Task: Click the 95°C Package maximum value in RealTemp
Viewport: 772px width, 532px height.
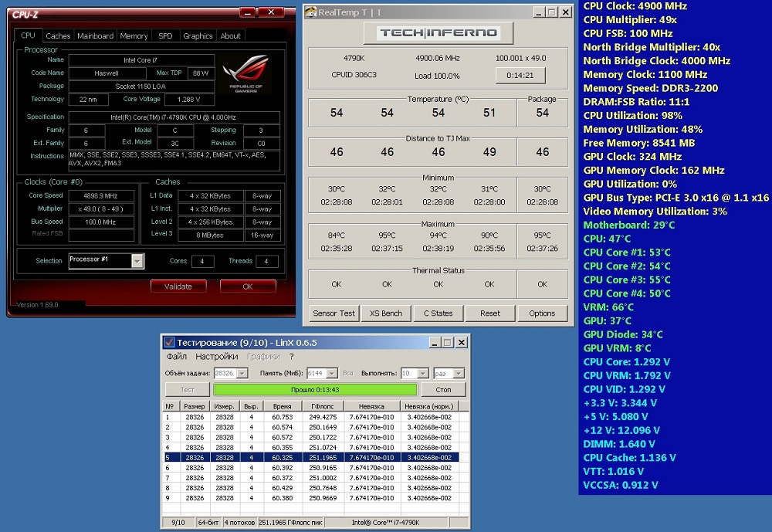Action: pyautogui.click(x=542, y=236)
